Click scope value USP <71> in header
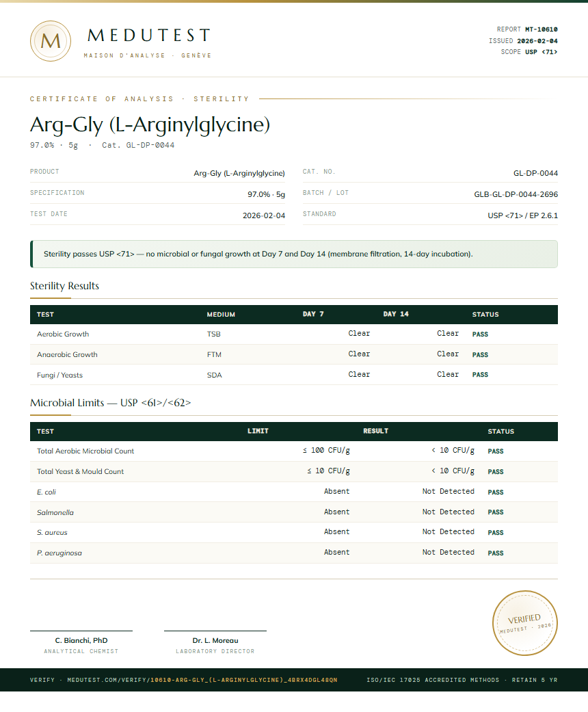588x712 pixels. click(x=542, y=52)
